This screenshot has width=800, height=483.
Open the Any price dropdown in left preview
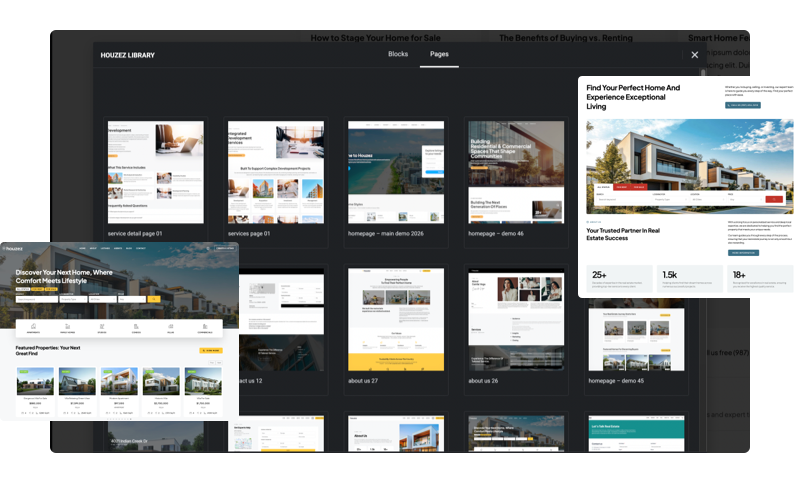132,299
